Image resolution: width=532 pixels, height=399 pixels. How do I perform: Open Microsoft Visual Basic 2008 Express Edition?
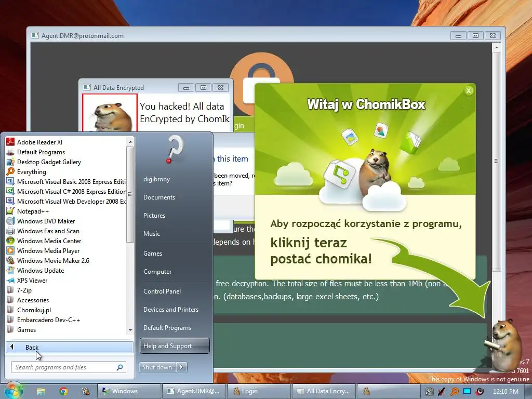pyautogui.click(x=66, y=181)
